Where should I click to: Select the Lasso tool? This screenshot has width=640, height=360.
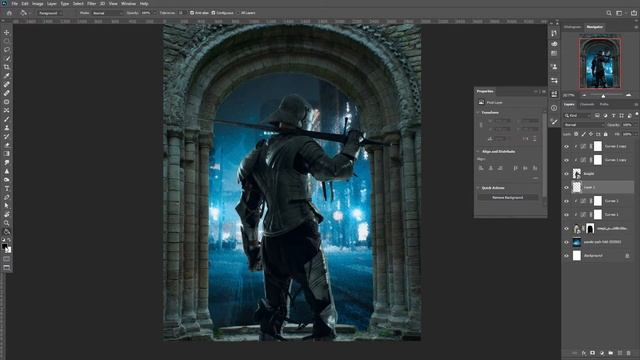coord(7,49)
